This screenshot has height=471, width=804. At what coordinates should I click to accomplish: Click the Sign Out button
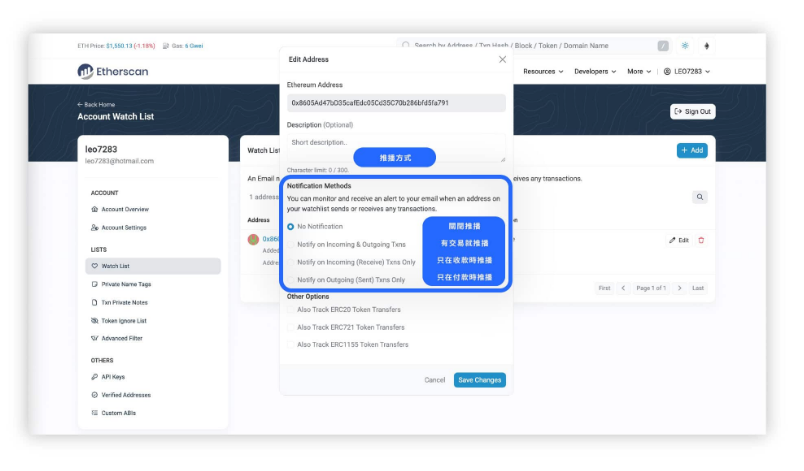692,111
